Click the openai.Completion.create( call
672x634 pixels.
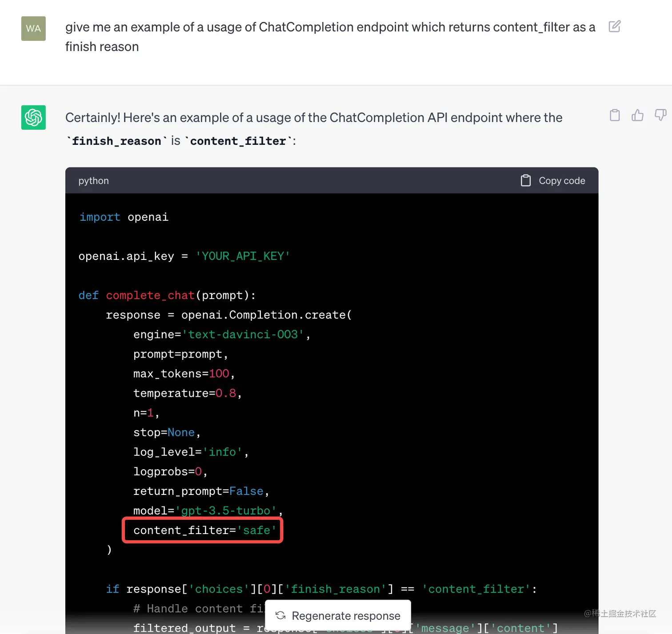267,315
